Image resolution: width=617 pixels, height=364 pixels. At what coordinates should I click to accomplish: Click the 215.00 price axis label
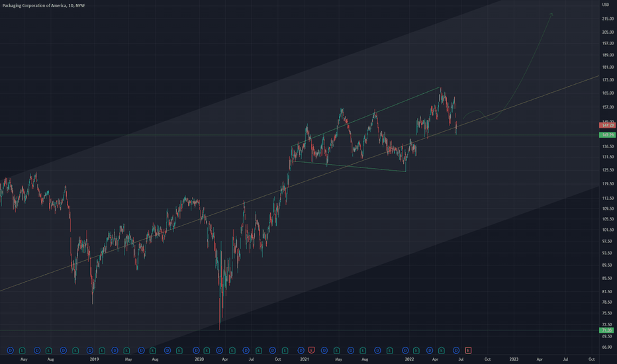(608, 19)
